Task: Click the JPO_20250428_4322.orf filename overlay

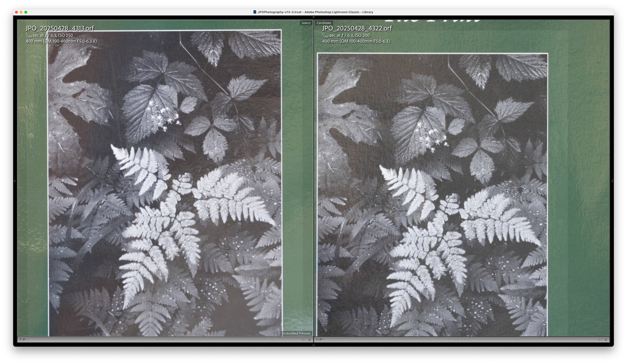Action: pos(357,28)
